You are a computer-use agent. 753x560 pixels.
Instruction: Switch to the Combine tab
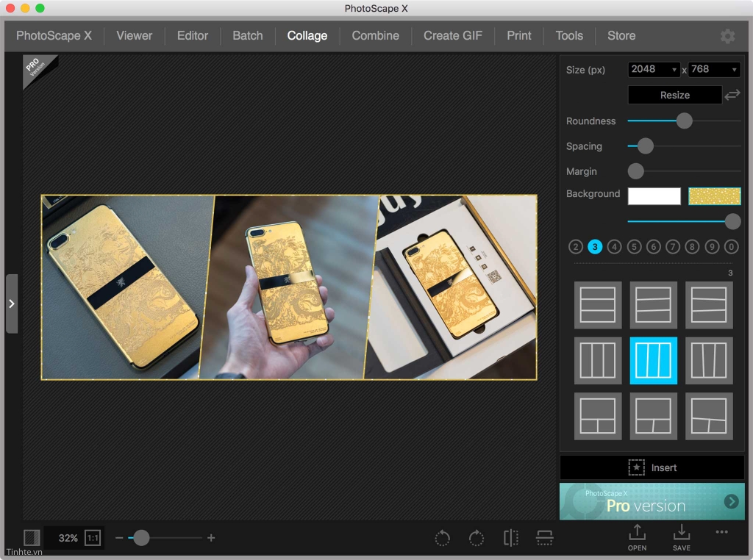tap(376, 35)
